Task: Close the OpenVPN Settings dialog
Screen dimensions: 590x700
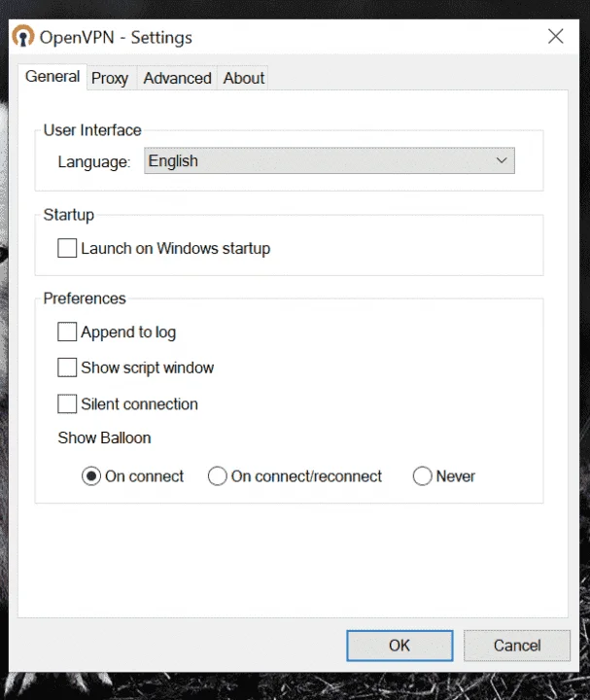Action: [x=556, y=36]
